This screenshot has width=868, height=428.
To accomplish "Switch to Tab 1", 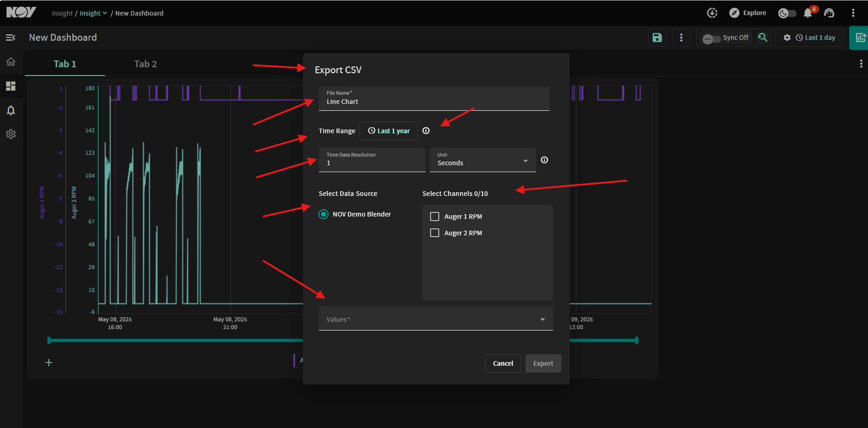I will 65,64.
